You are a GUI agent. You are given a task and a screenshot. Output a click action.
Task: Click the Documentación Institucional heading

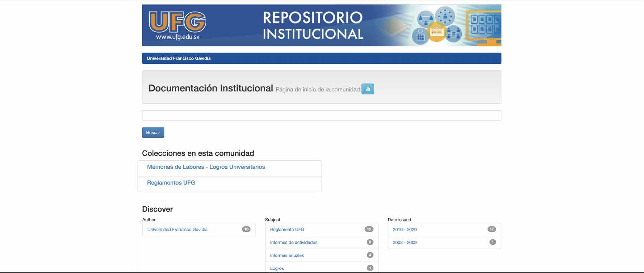[211, 88]
